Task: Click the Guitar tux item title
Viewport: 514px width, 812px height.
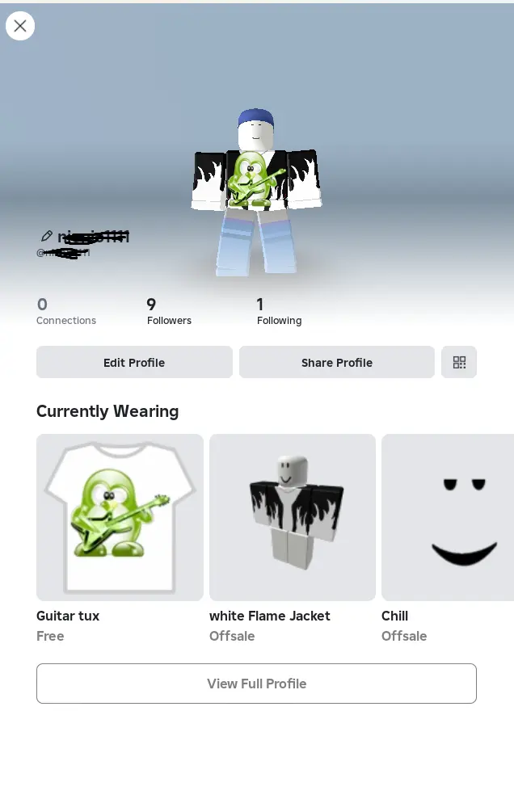Action: coord(68,616)
